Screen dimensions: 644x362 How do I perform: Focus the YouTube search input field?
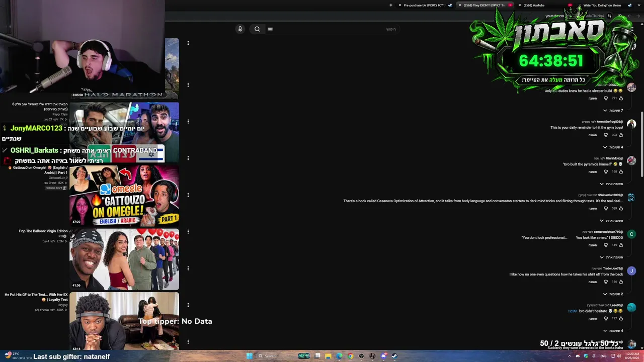[332, 29]
